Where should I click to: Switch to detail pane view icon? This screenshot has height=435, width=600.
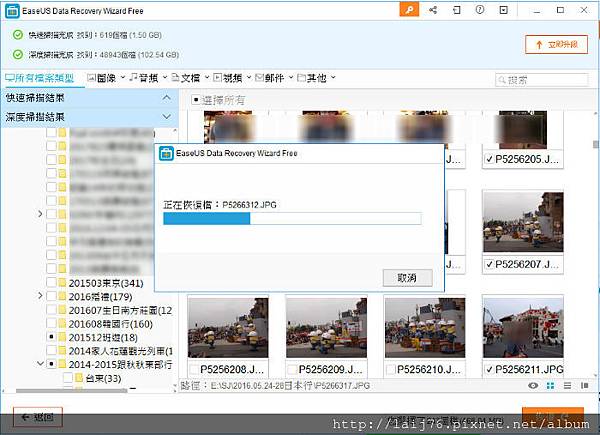pos(584,385)
